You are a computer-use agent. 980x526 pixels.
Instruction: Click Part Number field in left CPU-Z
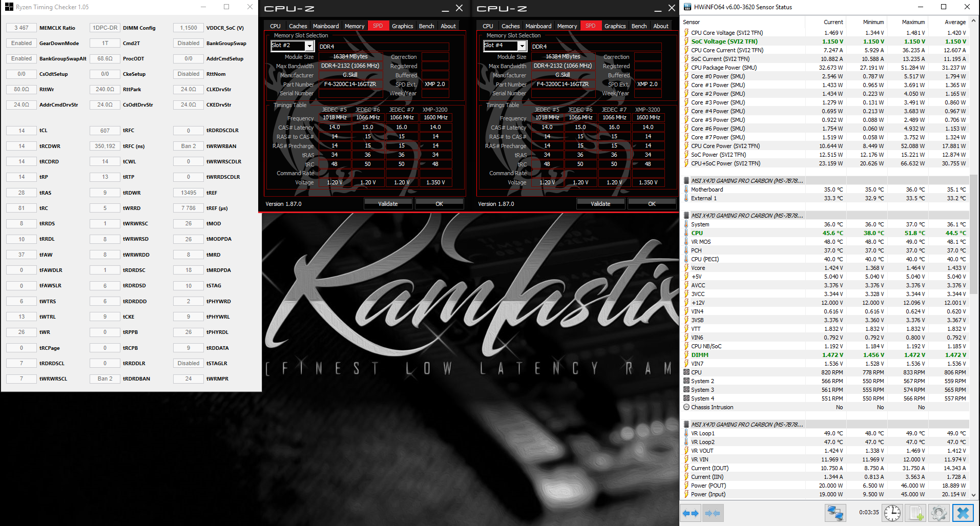350,84
